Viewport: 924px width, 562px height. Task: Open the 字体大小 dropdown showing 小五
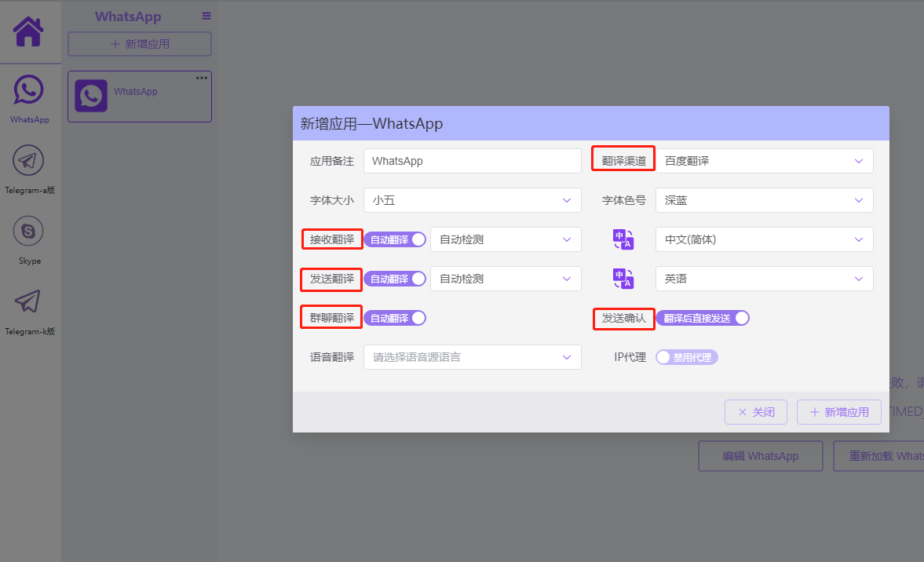472,200
